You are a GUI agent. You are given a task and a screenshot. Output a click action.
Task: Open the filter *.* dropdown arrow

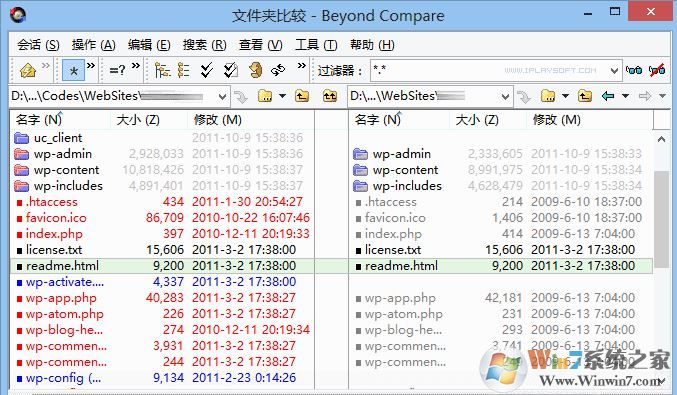pyautogui.click(x=614, y=70)
